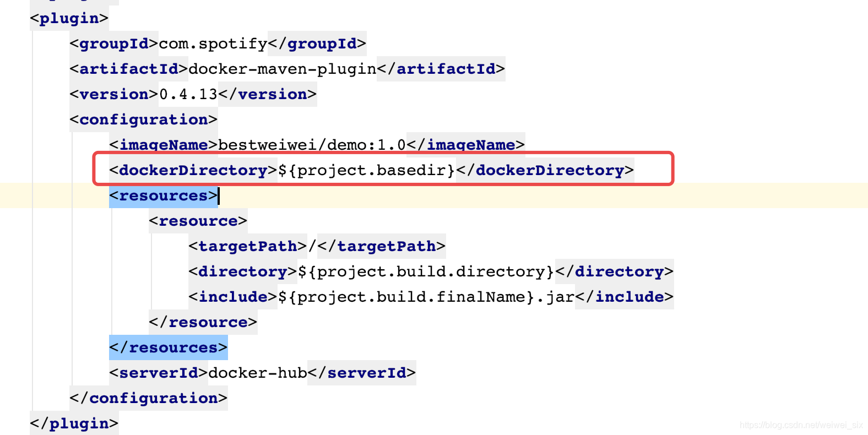The image size is (868, 435).
Task: Click the opening resource tag
Action: pos(198,221)
